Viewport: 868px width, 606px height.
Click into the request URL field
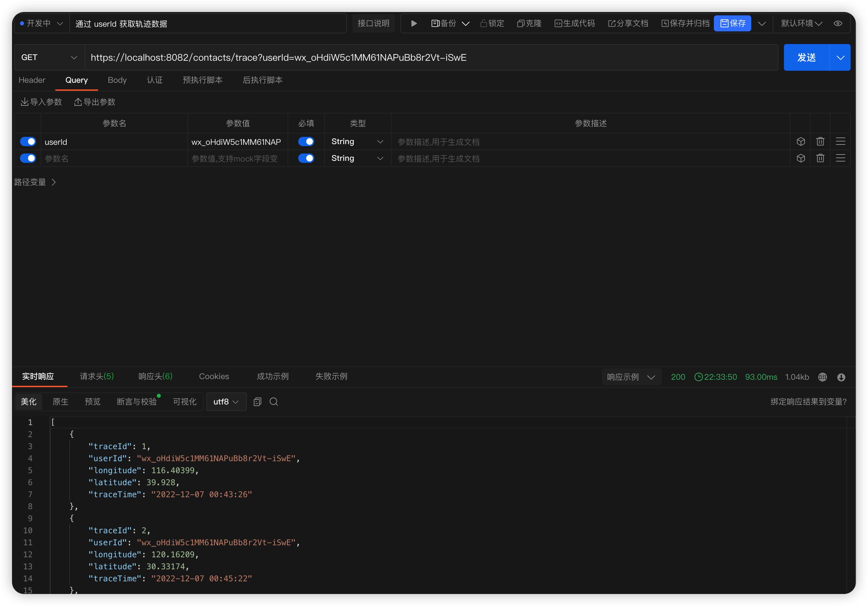[x=431, y=57]
